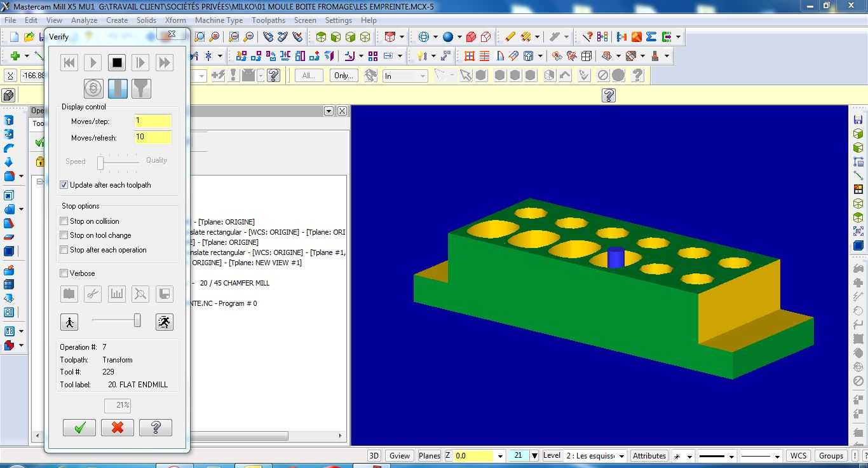868x468 pixels.
Task: Toggle Update after each toolpath checkbox
Action: tap(64, 185)
